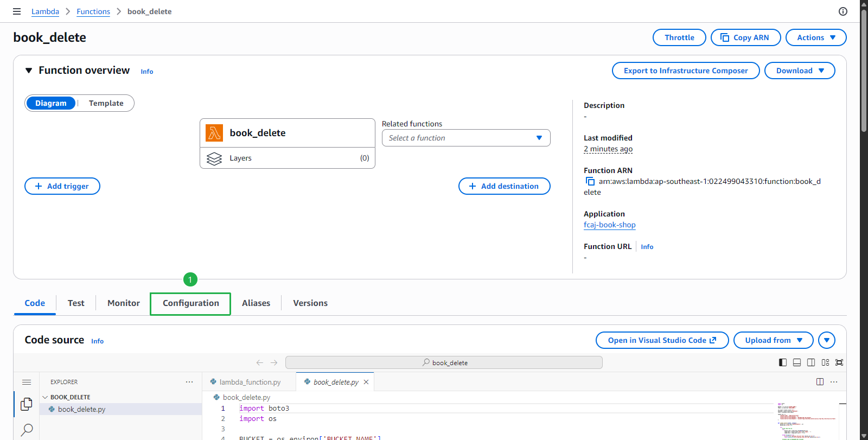
Task: Open Explorer more actions ellipsis
Action: pos(189,382)
